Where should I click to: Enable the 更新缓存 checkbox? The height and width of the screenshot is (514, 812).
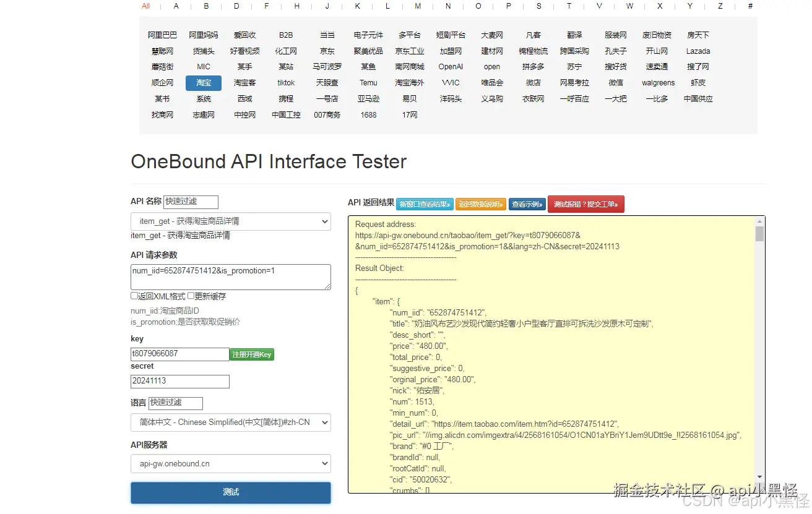click(191, 296)
